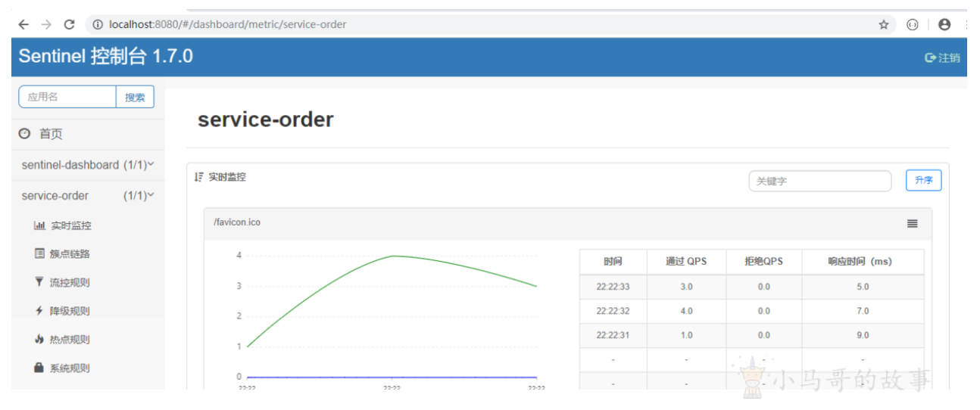
Task: Click the 关键字 keyword filter field
Action: (820, 181)
